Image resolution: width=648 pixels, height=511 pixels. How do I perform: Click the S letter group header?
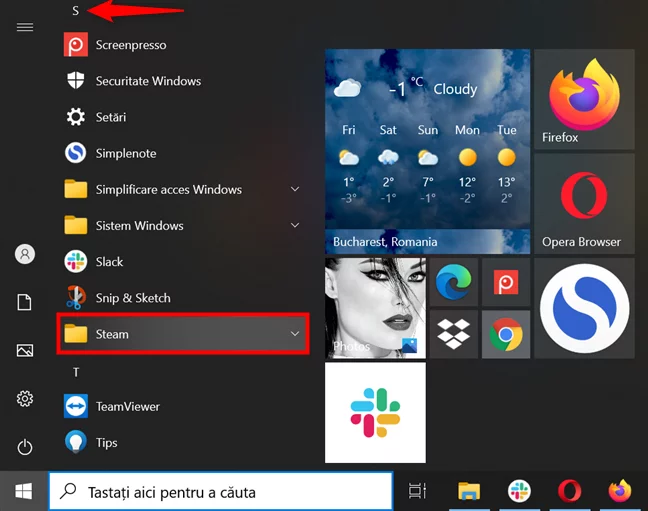click(75, 11)
